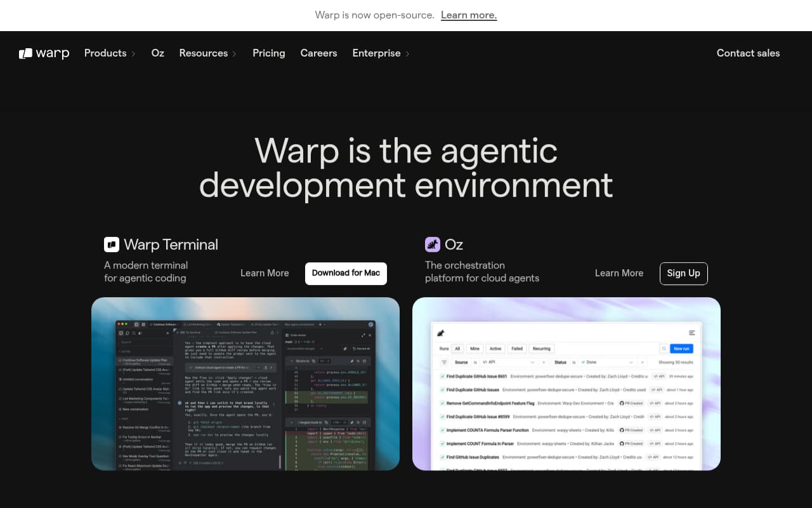Click the PR Created badge on Implement COUNT Formula row
Viewport: 812px width, 508px height.
[x=631, y=444]
